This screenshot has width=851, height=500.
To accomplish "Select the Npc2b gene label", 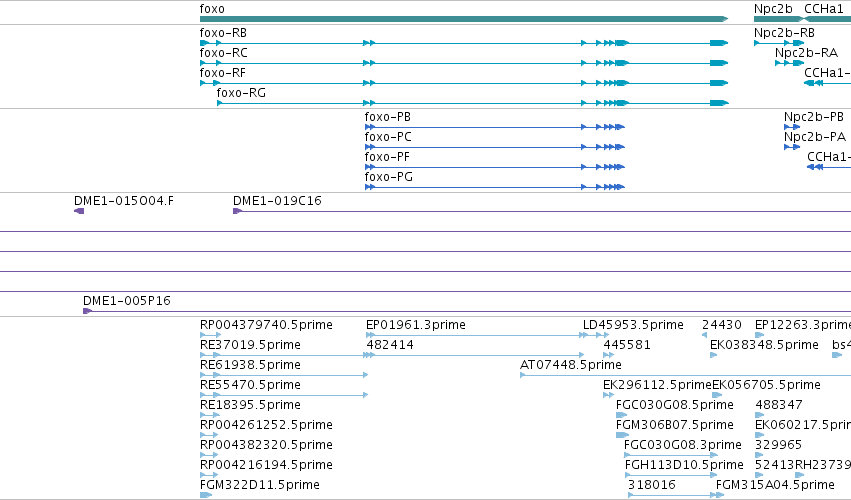I will [x=773, y=9].
